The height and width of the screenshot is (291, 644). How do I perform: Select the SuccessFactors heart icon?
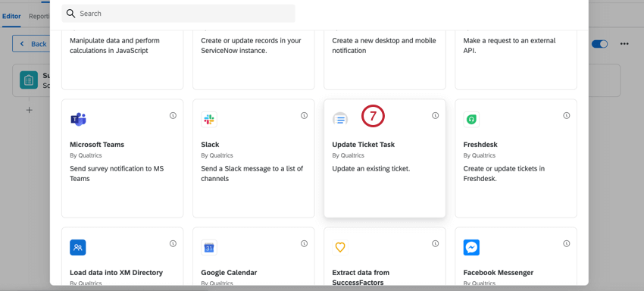[340, 248]
